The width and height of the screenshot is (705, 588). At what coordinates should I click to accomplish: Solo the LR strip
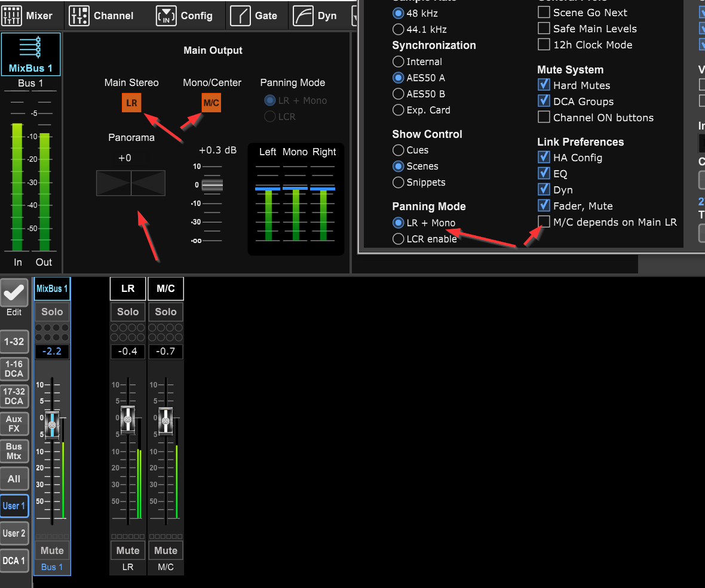tap(128, 312)
